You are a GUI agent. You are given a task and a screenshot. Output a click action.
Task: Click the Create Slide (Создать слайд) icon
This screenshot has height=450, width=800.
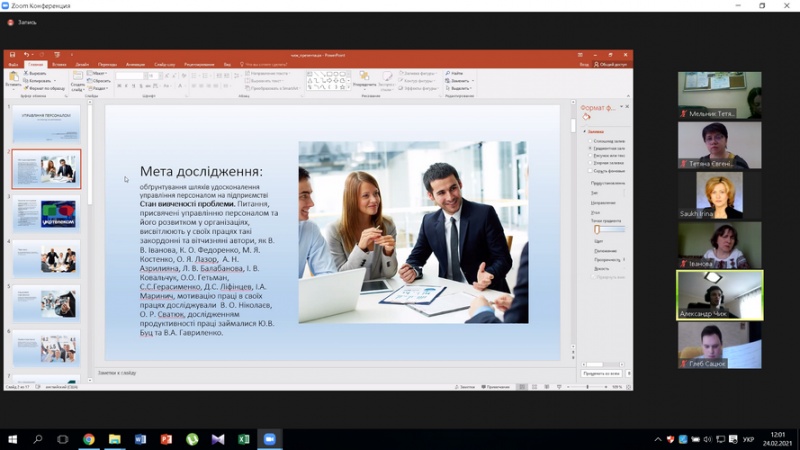pos(77,80)
